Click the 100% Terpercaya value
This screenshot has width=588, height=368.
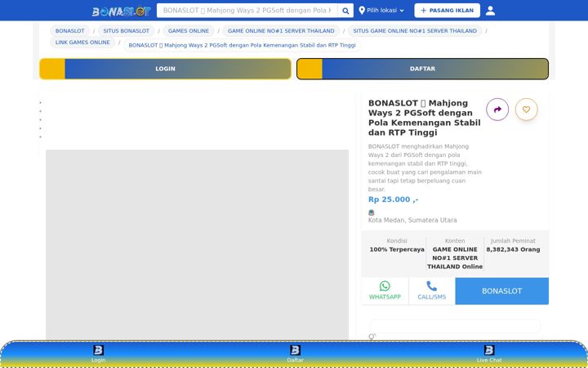point(397,249)
